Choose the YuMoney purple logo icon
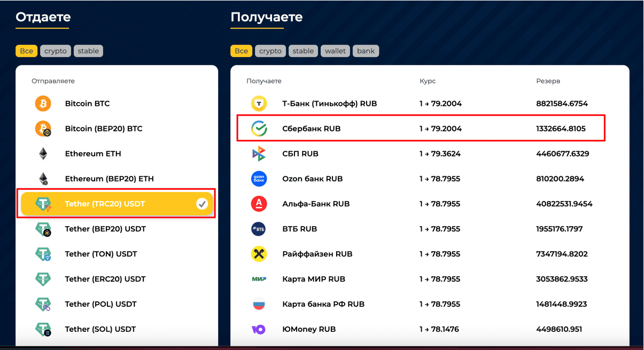The image size is (644, 350). tap(259, 329)
